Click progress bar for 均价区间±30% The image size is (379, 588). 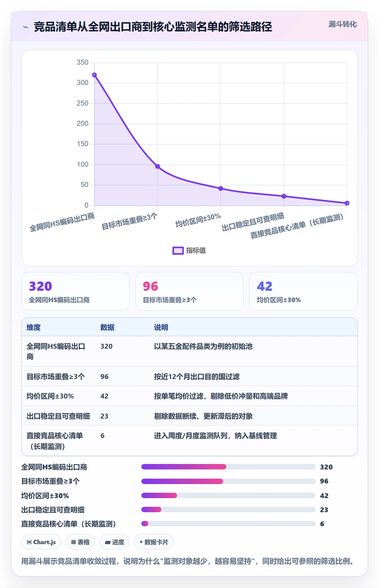[x=228, y=495]
